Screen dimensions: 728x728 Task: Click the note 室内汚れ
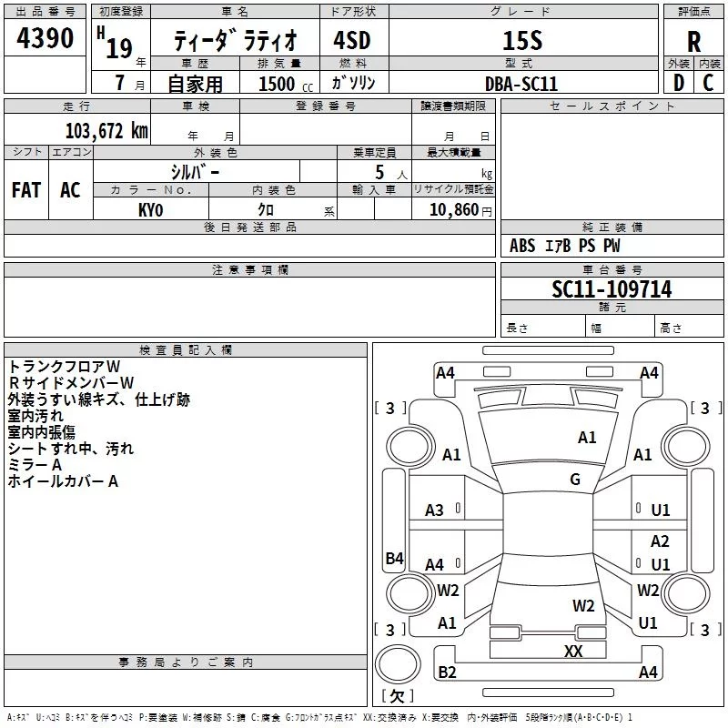coord(35,416)
